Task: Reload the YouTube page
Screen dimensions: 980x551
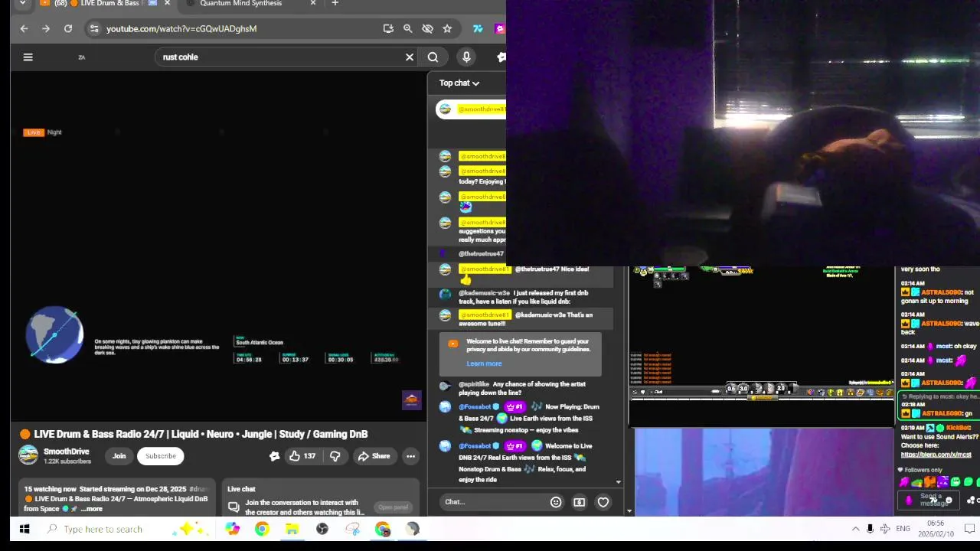Action: point(68,28)
